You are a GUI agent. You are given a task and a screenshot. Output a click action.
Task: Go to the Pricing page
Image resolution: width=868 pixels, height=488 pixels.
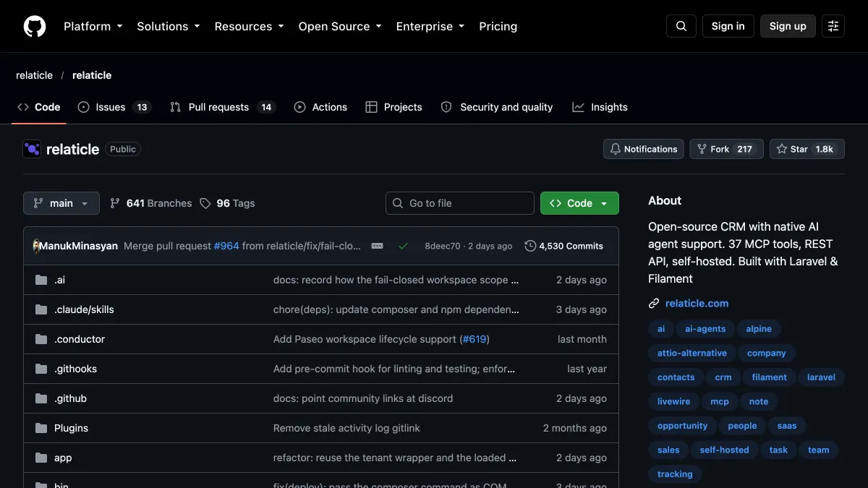(498, 26)
